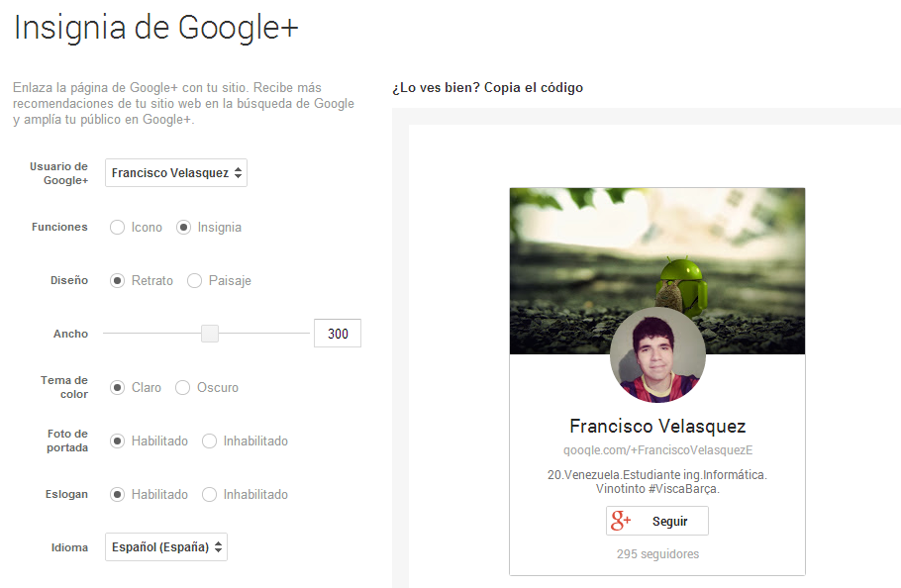Screen dimensions: 901x588
Task: Open the Idioma language dropdown
Action: (x=166, y=546)
